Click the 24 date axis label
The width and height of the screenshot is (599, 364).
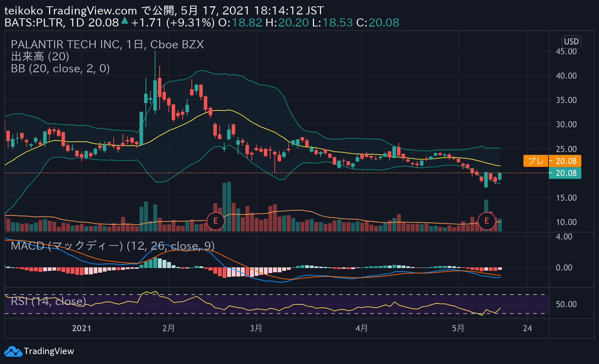527,328
